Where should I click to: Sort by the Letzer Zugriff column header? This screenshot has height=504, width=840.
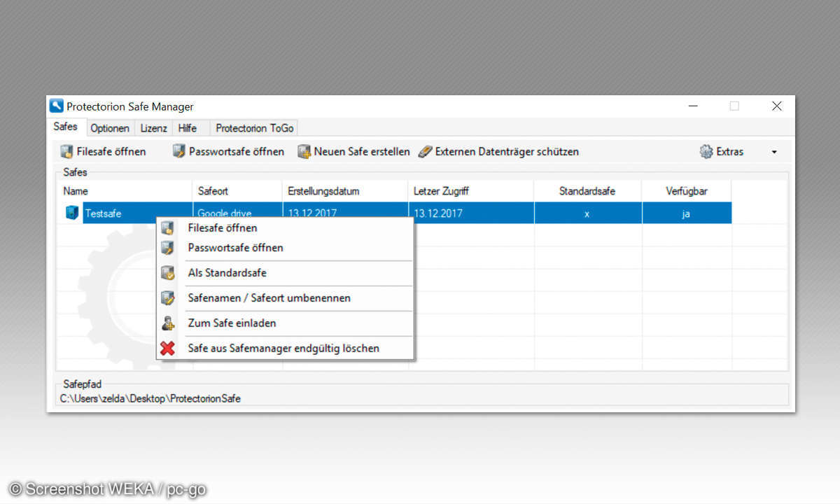tap(471, 191)
